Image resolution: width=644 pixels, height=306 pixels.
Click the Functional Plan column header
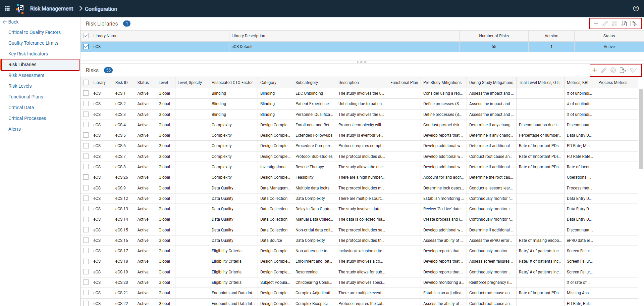(404, 82)
